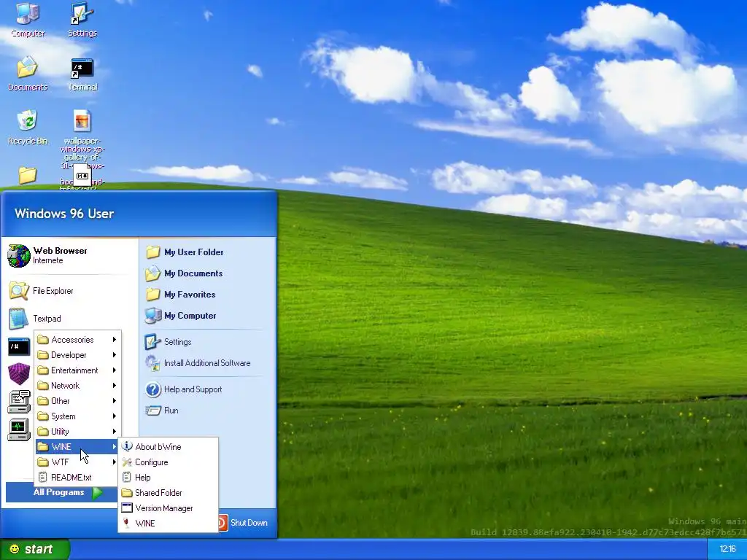Click the Windows 96 User header name
747x560 pixels.
[x=64, y=214]
